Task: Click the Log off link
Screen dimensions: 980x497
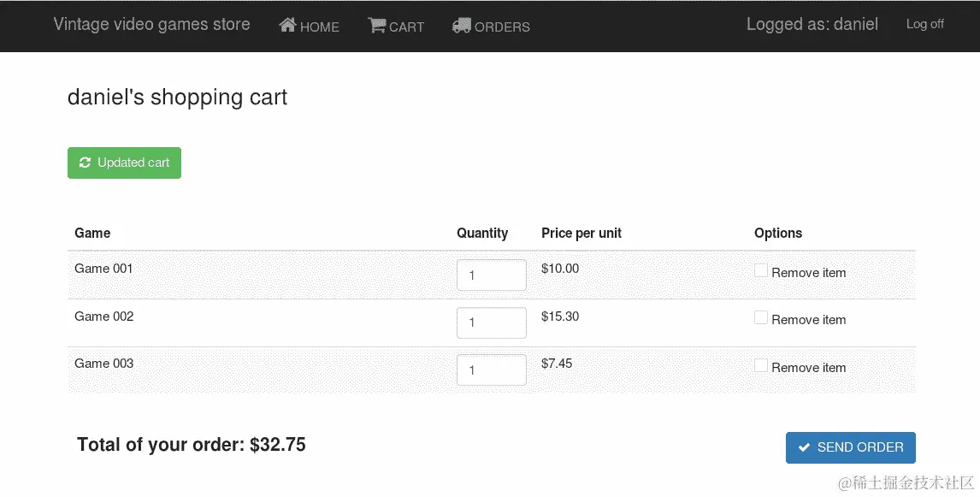Action: (x=924, y=24)
